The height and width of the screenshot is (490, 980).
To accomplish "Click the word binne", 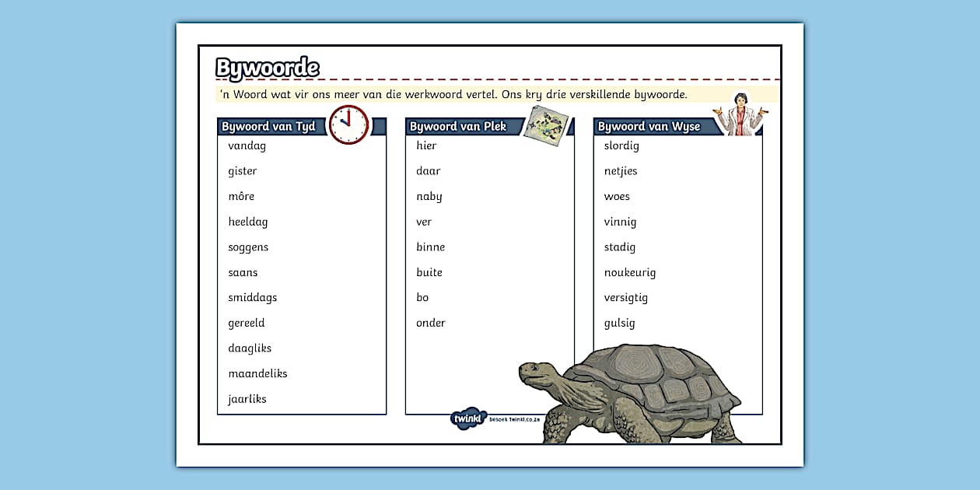I will tap(430, 247).
